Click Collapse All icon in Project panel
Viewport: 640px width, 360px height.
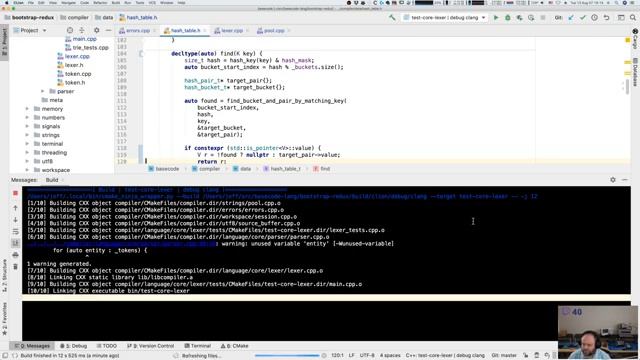[82, 30]
